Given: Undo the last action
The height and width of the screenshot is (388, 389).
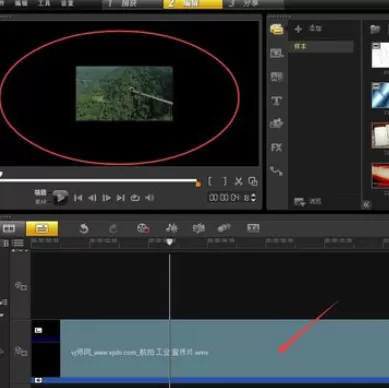Looking at the screenshot, I should coord(84,229).
